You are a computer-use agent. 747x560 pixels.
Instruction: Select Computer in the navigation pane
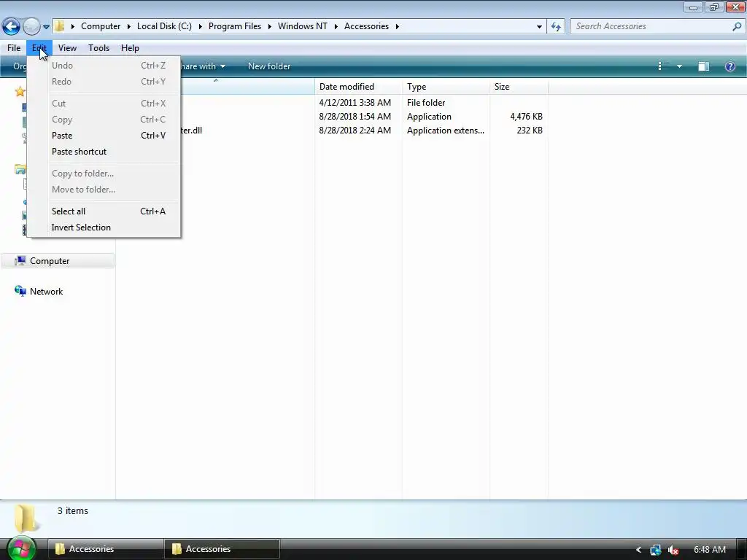[x=57, y=261]
